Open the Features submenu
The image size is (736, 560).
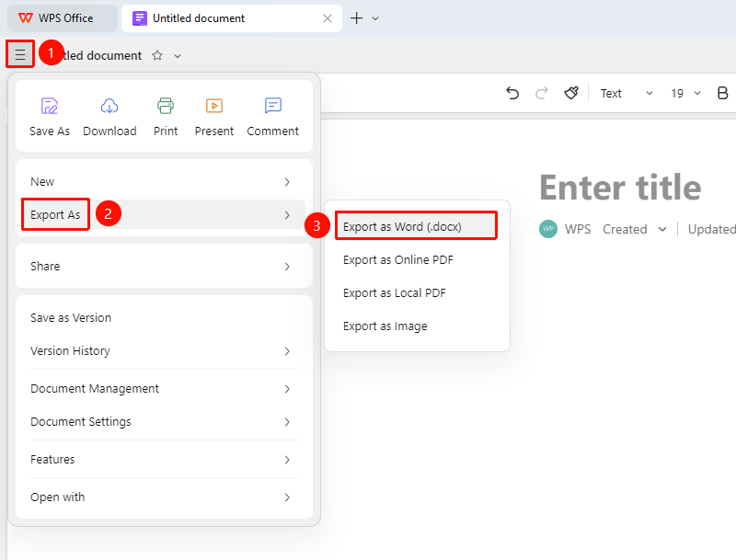click(x=164, y=459)
